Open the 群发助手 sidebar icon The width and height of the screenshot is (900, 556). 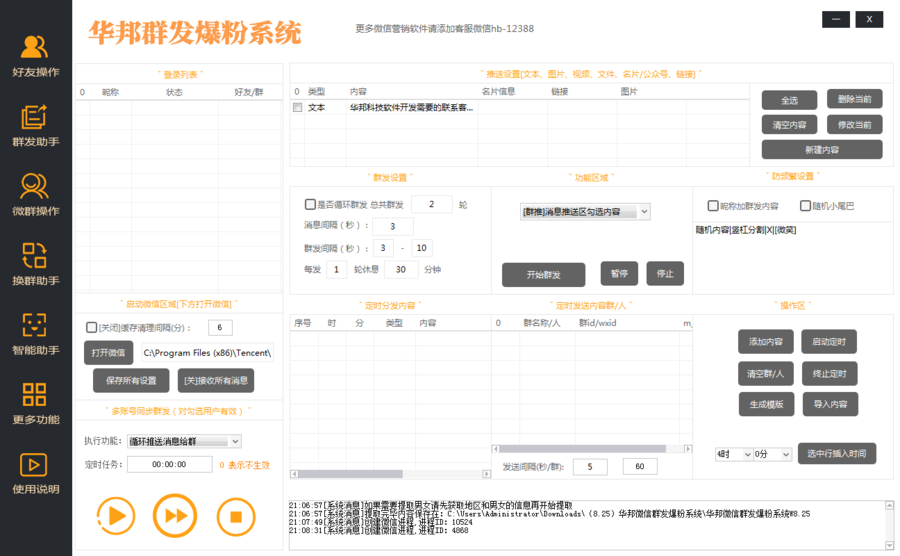[x=34, y=117]
